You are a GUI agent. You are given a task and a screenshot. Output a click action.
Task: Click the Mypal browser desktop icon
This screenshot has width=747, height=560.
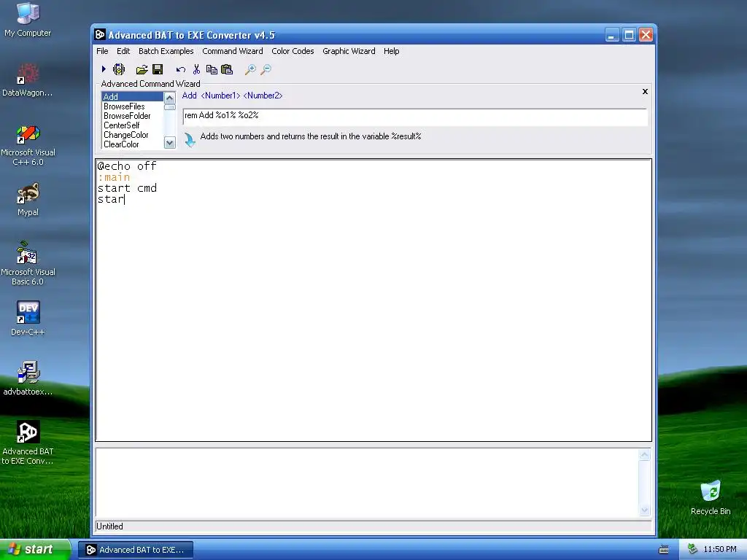click(x=28, y=200)
